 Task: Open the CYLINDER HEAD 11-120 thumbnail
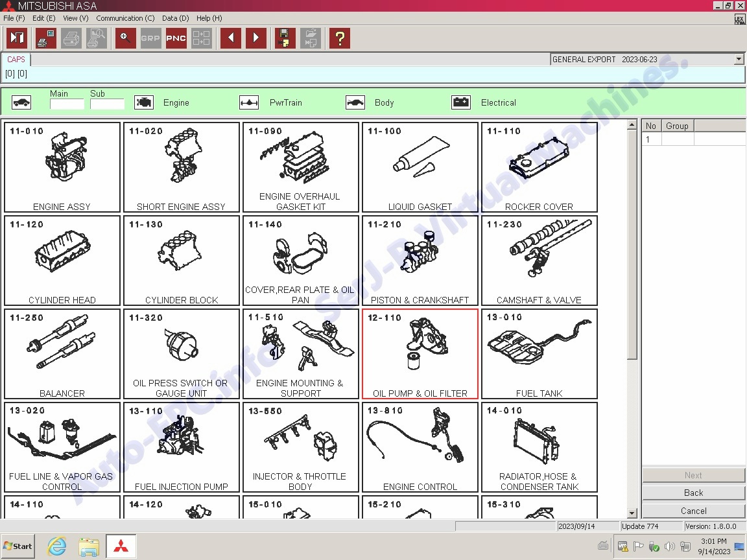click(62, 261)
